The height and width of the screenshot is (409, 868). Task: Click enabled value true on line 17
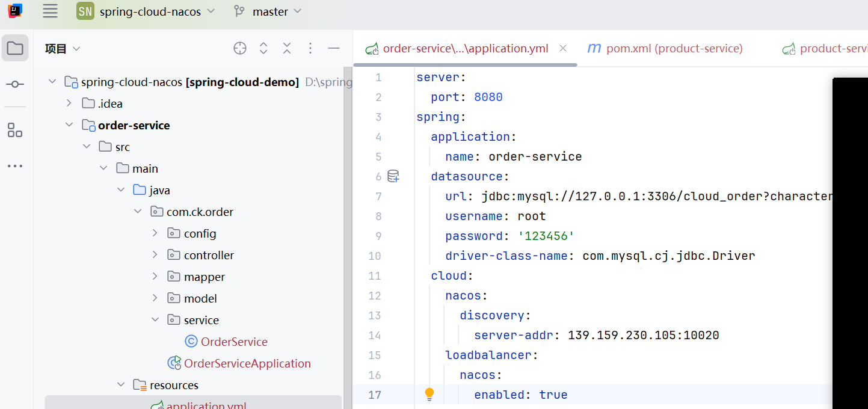(x=553, y=395)
